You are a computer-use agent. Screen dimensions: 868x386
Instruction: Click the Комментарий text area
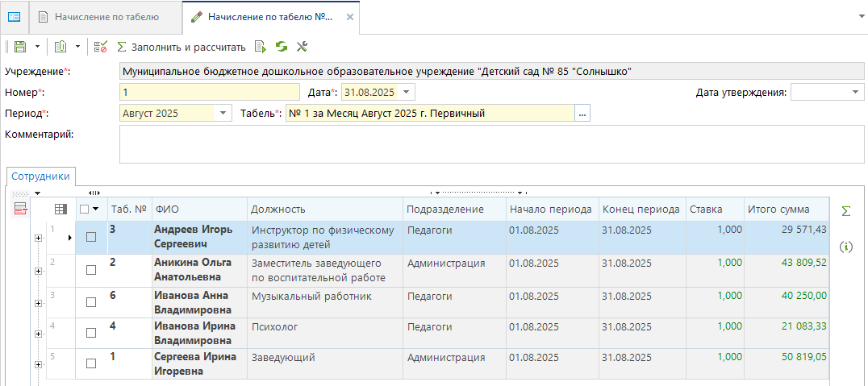(491, 144)
